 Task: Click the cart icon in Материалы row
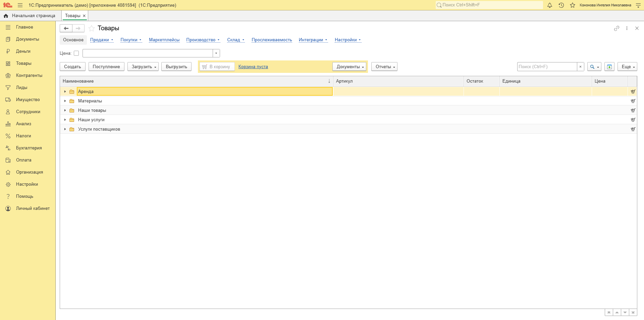[x=633, y=101]
